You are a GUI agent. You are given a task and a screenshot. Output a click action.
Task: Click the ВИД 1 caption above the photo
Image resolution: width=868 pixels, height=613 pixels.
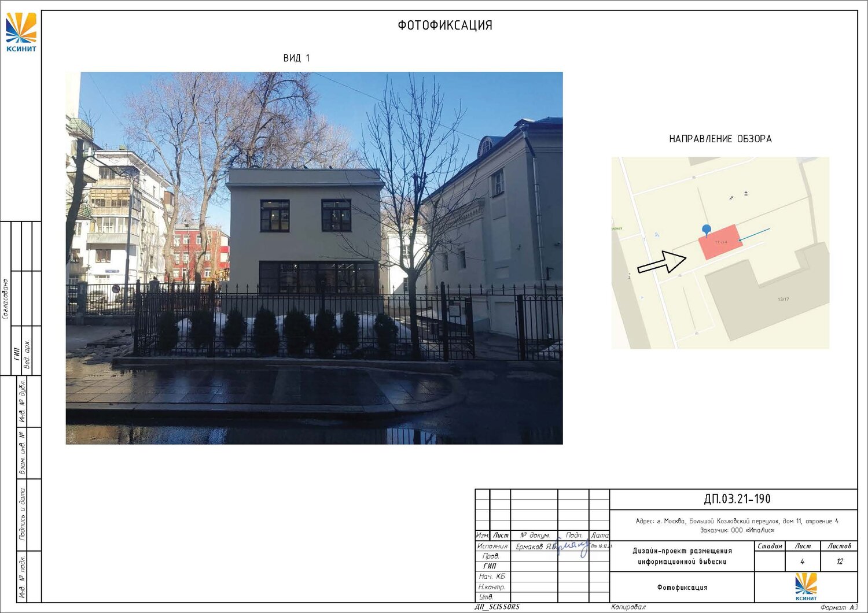(x=296, y=58)
